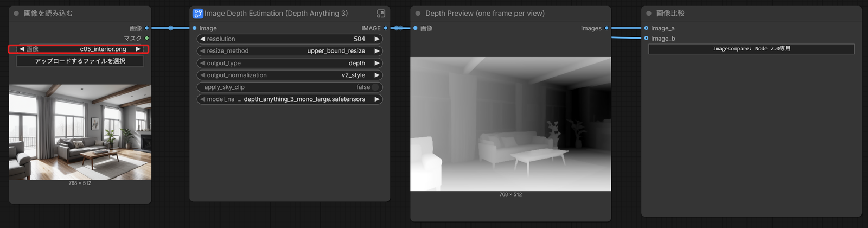This screenshot has height=228, width=868.
Task: Open output_type depth dropdown
Action: pos(290,63)
